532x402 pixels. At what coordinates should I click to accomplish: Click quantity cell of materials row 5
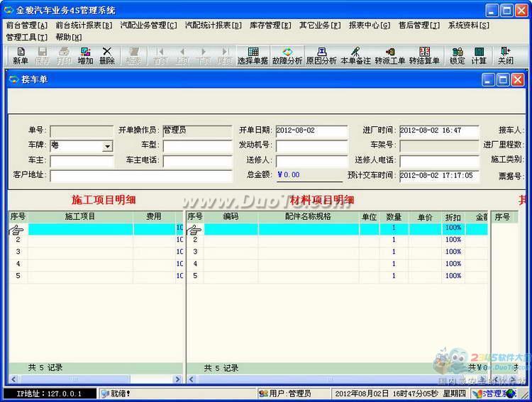tap(394, 276)
